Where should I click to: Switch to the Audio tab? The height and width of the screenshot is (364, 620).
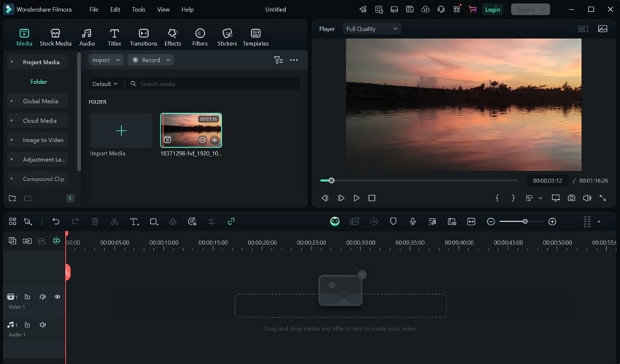[87, 37]
